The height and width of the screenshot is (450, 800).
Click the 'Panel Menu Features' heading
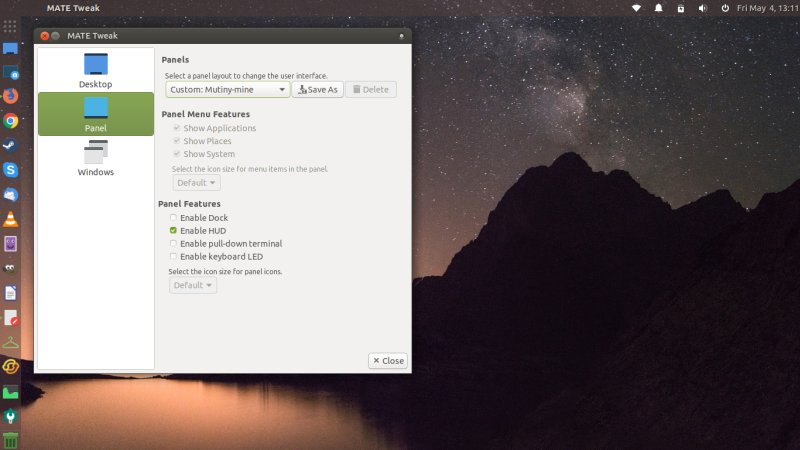pyautogui.click(x=206, y=114)
